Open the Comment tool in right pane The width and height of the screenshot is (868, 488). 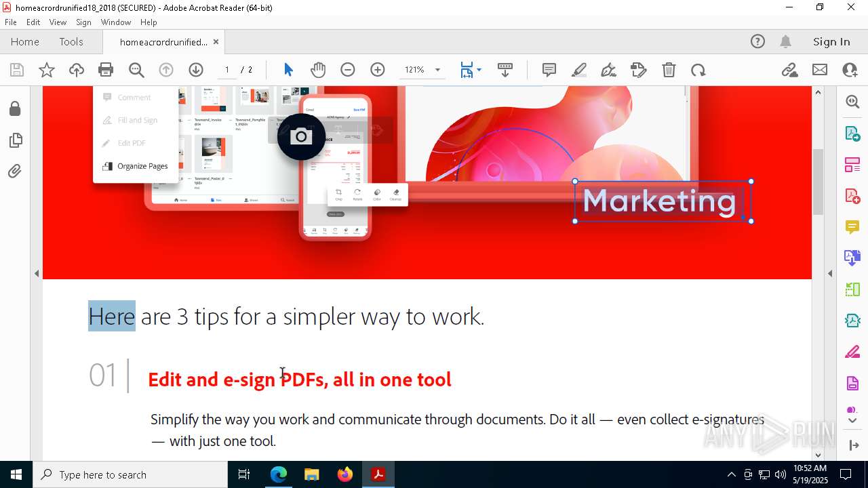pos(852,227)
